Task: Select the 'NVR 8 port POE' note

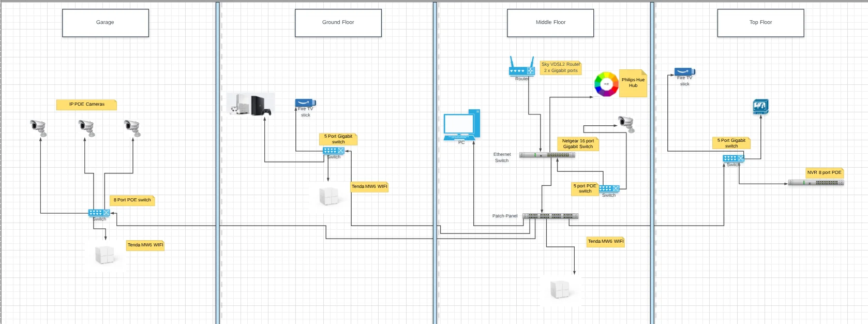Action: pos(825,173)
